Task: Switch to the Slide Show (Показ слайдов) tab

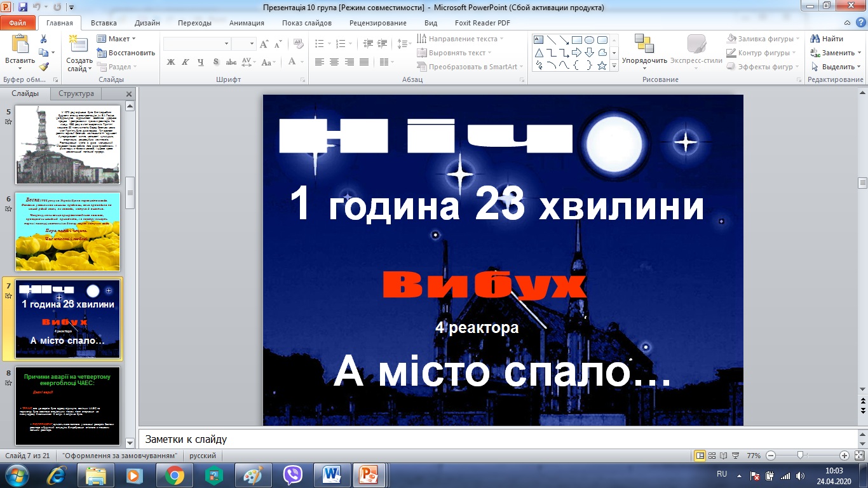Action: [307, 23]
